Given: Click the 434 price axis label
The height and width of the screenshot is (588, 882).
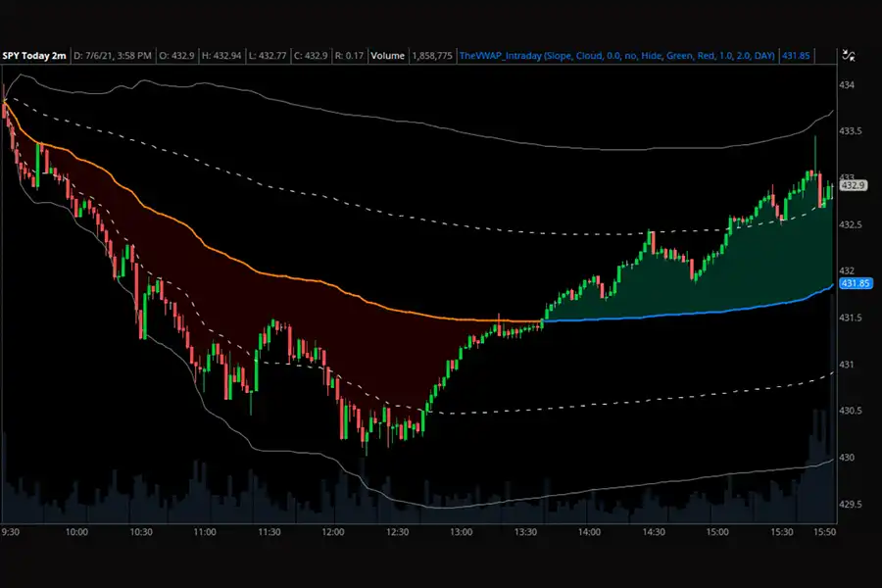Looking at the screenshot, I should [x=847, y=85].
